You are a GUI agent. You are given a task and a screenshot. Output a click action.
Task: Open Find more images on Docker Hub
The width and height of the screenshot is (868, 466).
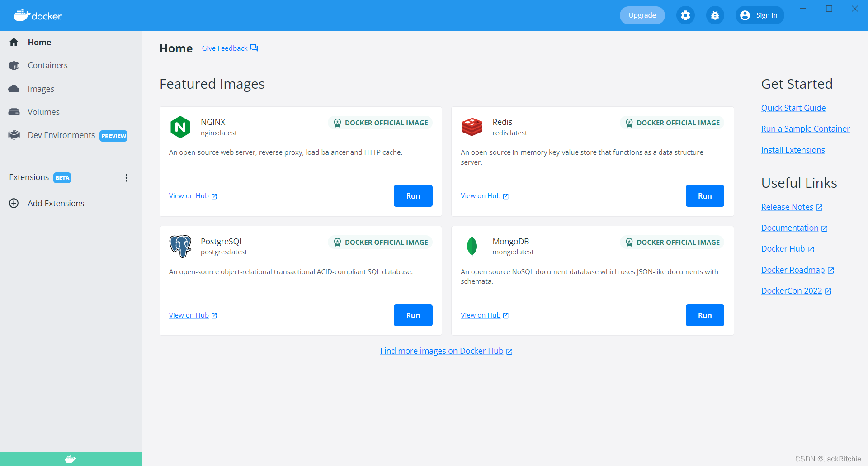click(x=442, y=351)
